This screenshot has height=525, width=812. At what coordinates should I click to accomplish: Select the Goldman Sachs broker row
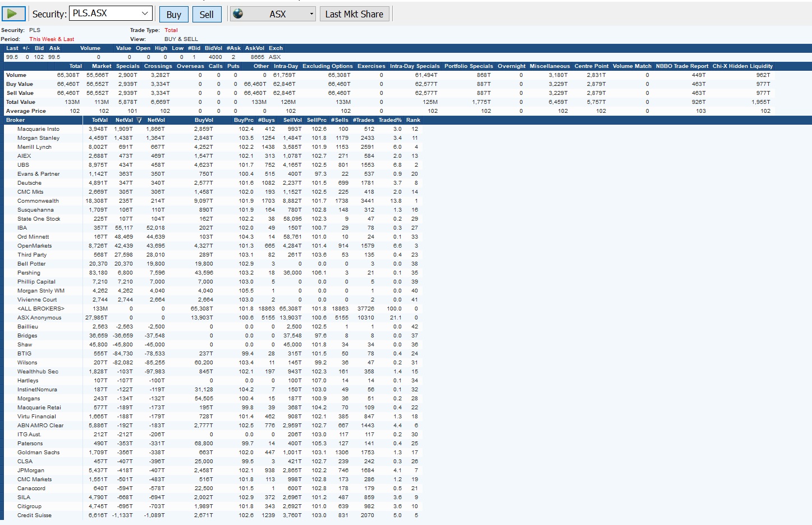coord(213,453)
